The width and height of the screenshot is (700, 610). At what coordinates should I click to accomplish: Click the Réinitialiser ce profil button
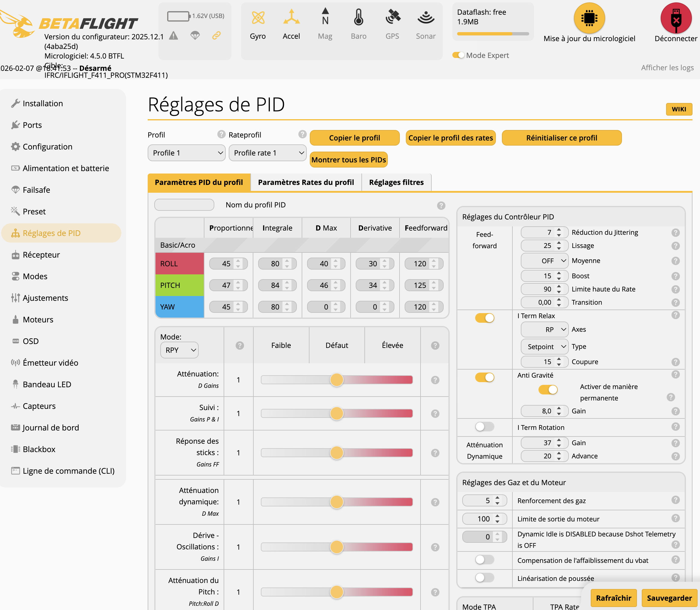561,138
